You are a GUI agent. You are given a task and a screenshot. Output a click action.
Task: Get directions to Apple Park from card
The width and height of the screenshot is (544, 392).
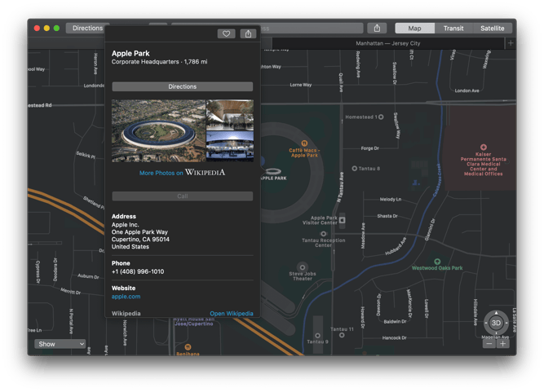click(x=183, y=86)
